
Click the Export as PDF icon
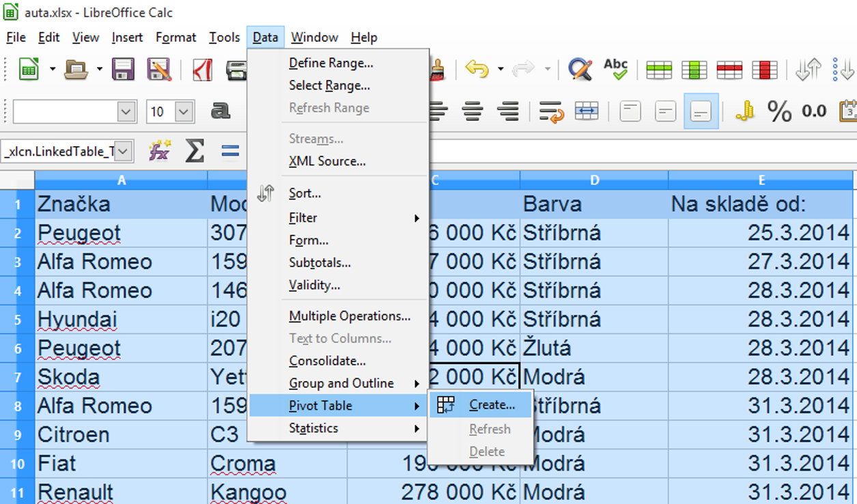(x=203, y=69)
